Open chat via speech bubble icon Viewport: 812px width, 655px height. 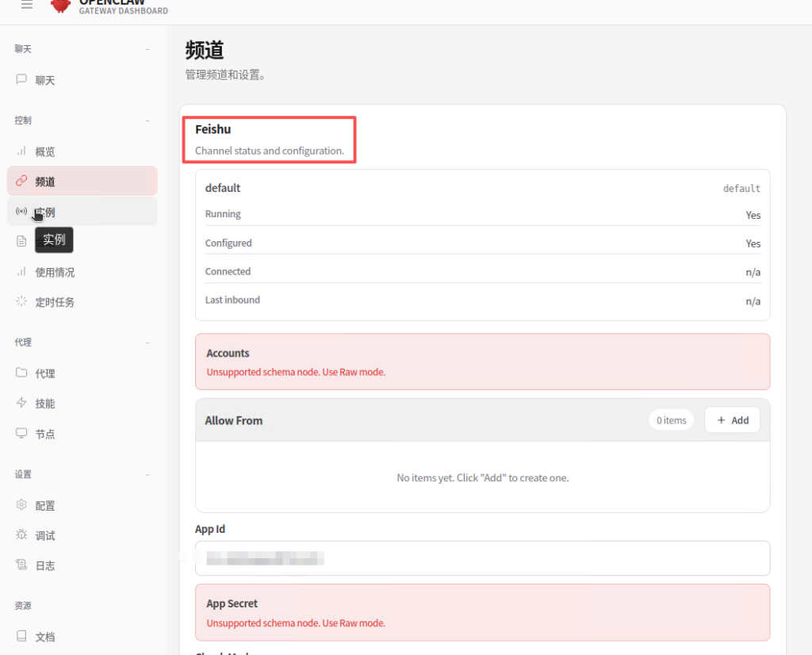[21, 79]
